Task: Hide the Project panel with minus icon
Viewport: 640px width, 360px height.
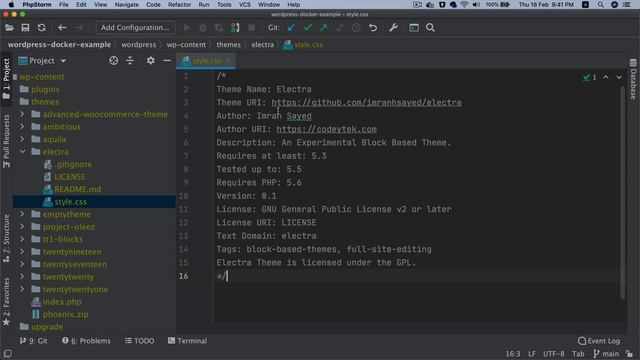Action: click(167, 60)
